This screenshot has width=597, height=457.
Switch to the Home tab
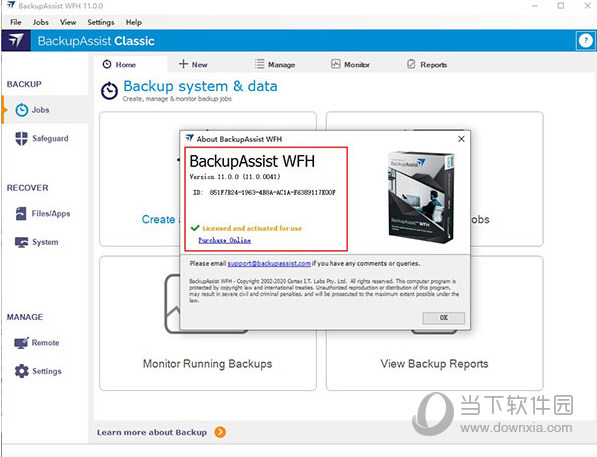[131, 64]
